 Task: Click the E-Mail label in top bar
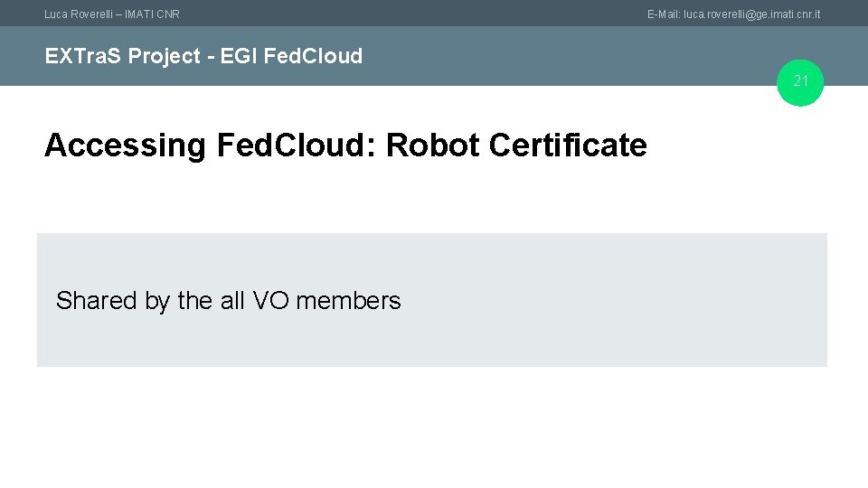664,14
